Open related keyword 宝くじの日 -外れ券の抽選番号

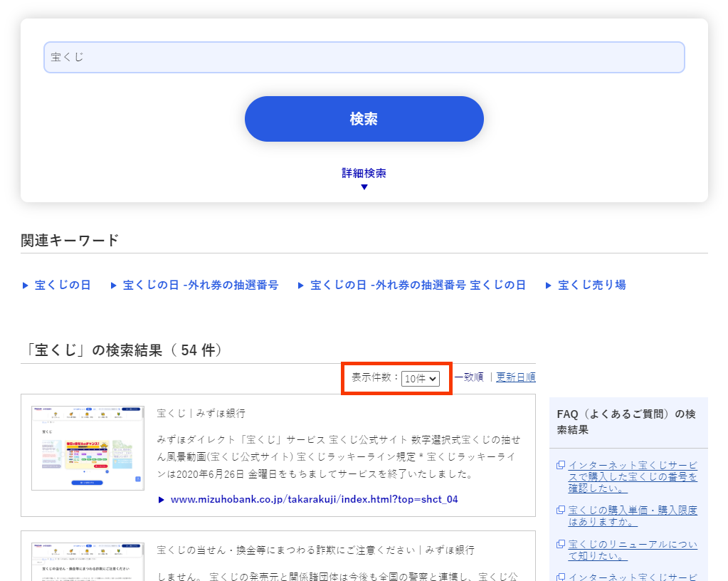click(x=201, y=285)
